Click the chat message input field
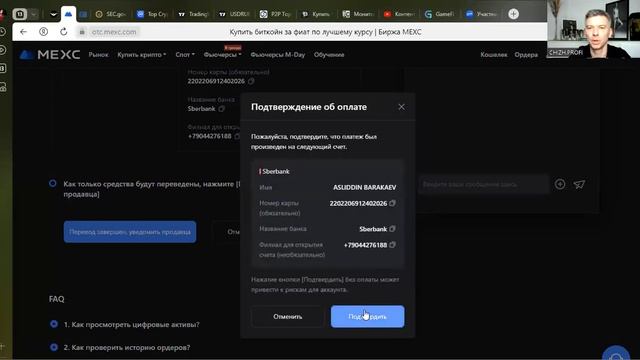Screen dimensions: 640x360 (484, 184)
